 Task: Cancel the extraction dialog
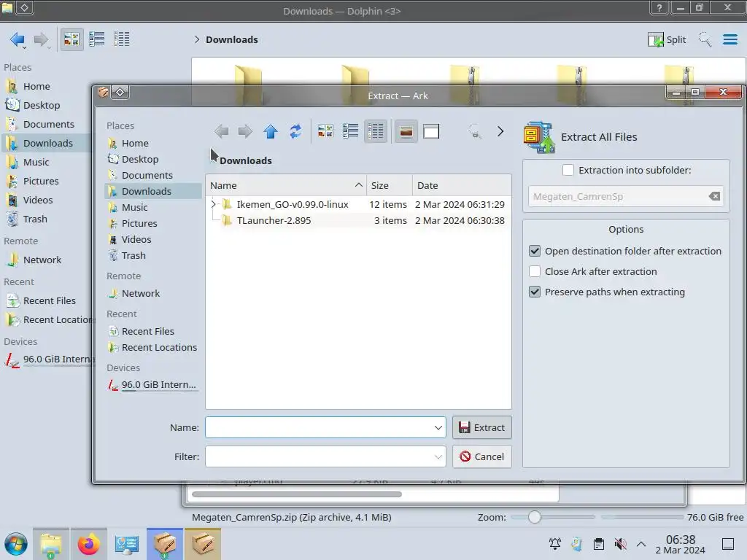point(482,456)
